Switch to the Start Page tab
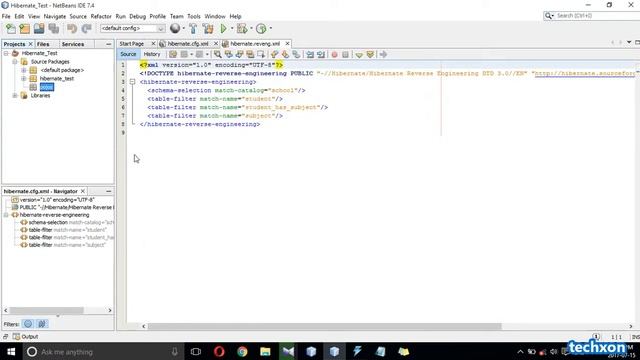Image resolution: width=640 pixels, height=360 pixels. 132,44
